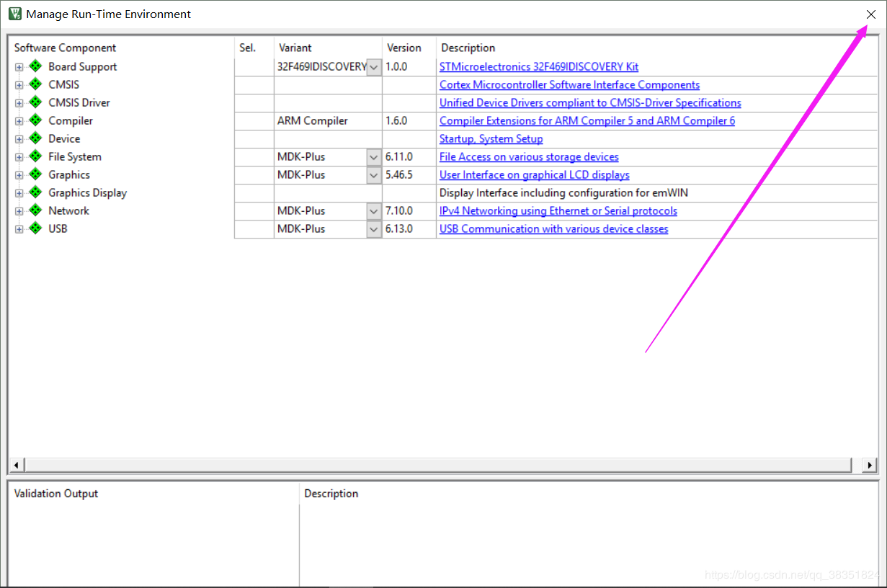Click the Sel. column header
The width and height of the screenshot is (887, 588).
pos(247,48)
